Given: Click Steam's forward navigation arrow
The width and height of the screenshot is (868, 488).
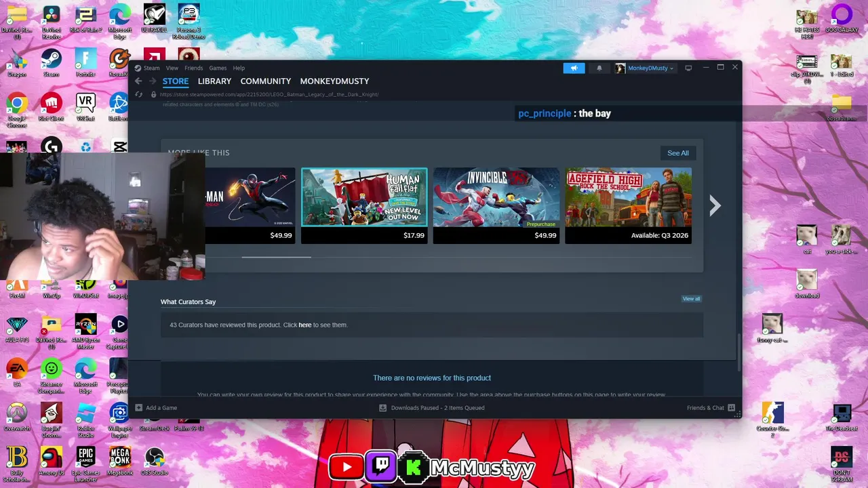Looking at the screenshot, I should click(x=151, y=81).
